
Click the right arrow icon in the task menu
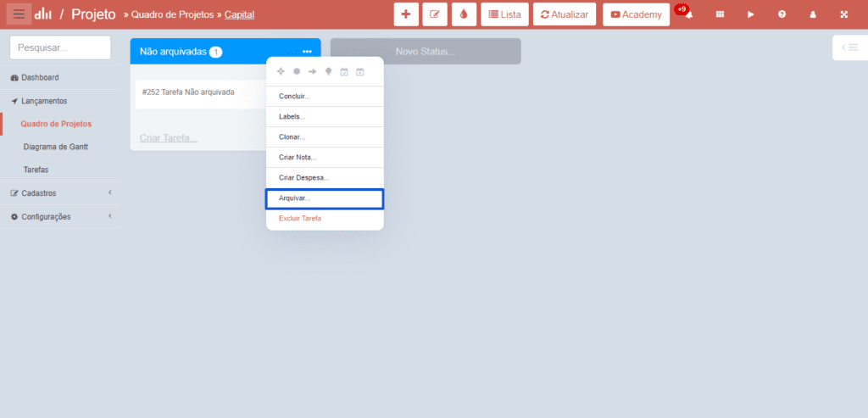(312, 71)
